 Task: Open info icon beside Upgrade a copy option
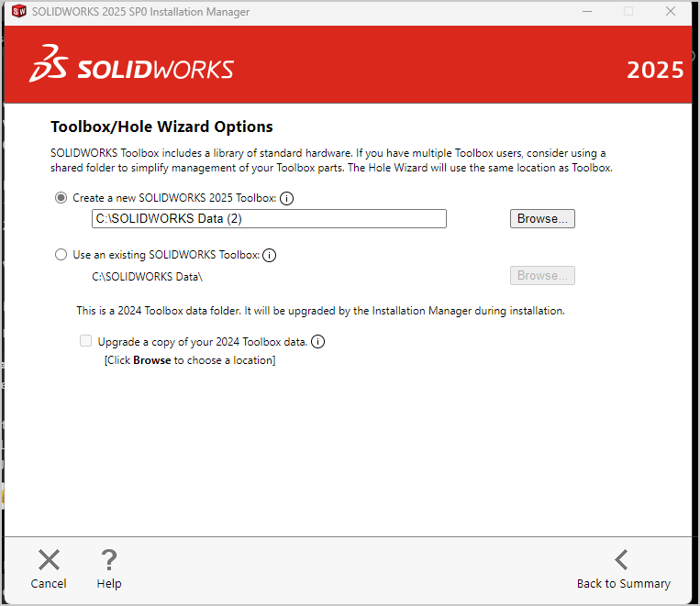(317, 342)
